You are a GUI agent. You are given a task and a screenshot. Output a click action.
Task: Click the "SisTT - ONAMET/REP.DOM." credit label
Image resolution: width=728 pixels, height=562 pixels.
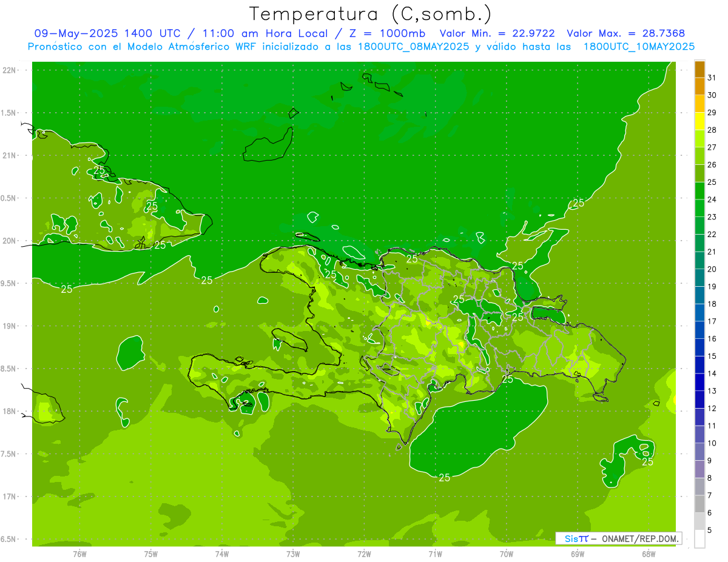pyautogui.click(x=619, y=538)
